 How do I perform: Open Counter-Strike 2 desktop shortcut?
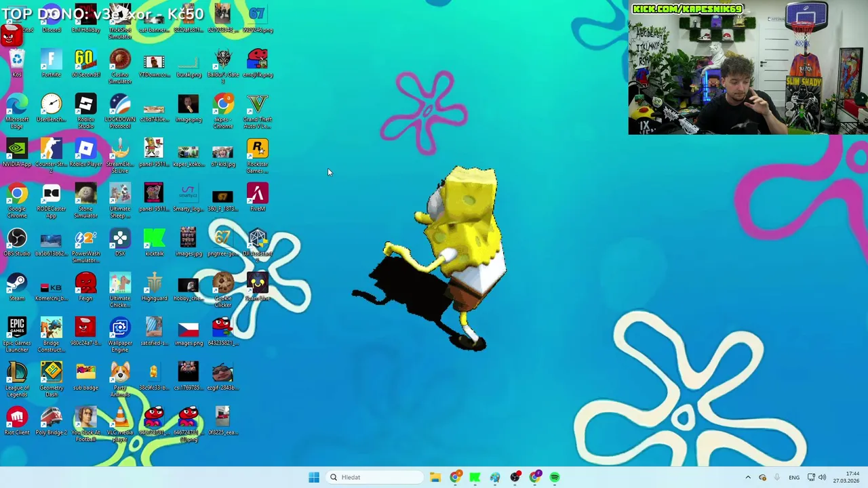pos(52,157)
